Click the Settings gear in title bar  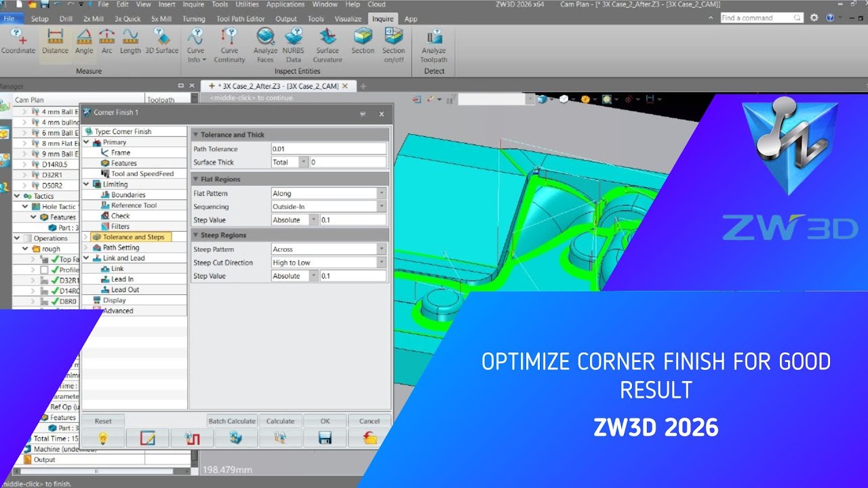814,18
